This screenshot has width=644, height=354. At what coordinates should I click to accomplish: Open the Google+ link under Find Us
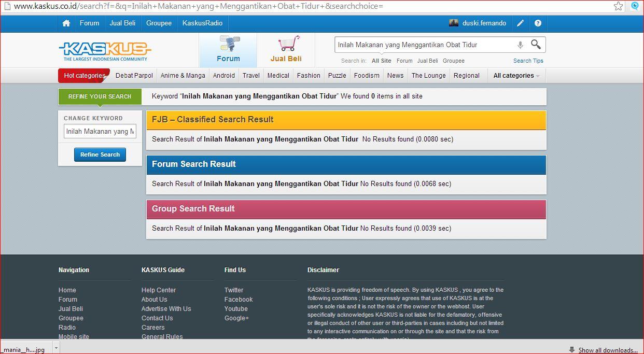tap(236, 318)
